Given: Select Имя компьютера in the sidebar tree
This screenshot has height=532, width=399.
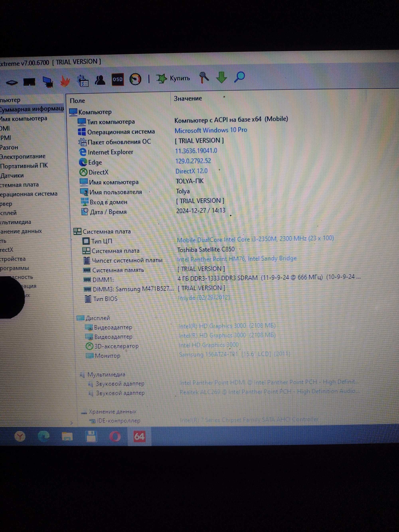Looking at the screenshot, I should click(x=23, y=118).
